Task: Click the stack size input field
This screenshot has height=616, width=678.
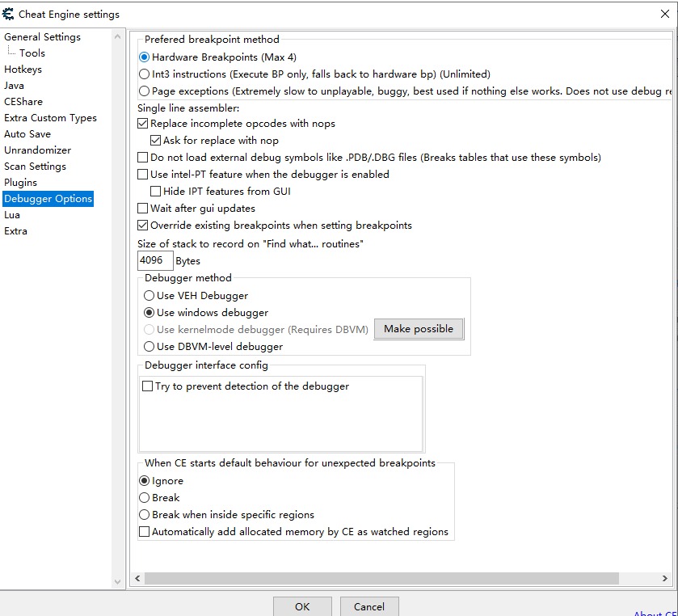Action: click(x=154, y=260)
